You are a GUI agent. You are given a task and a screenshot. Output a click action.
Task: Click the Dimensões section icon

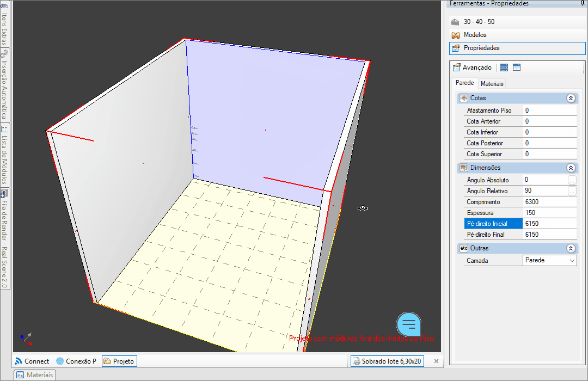coord(464,168)
